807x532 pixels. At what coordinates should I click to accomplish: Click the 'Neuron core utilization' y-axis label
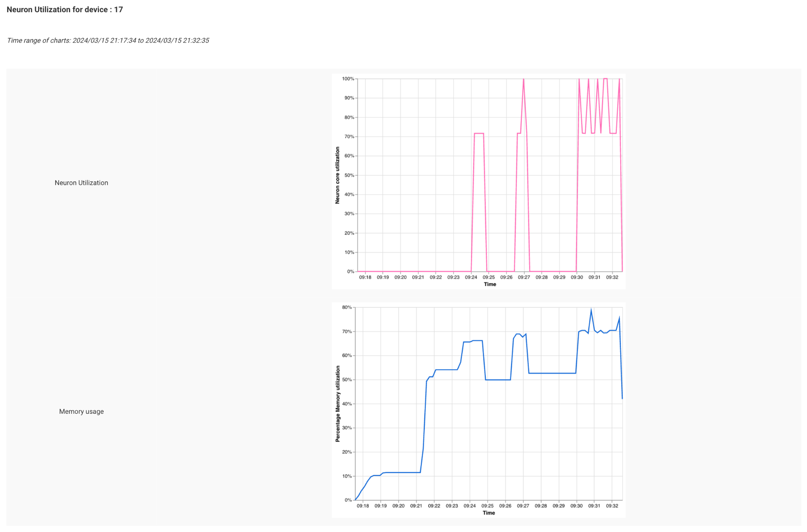337,175
